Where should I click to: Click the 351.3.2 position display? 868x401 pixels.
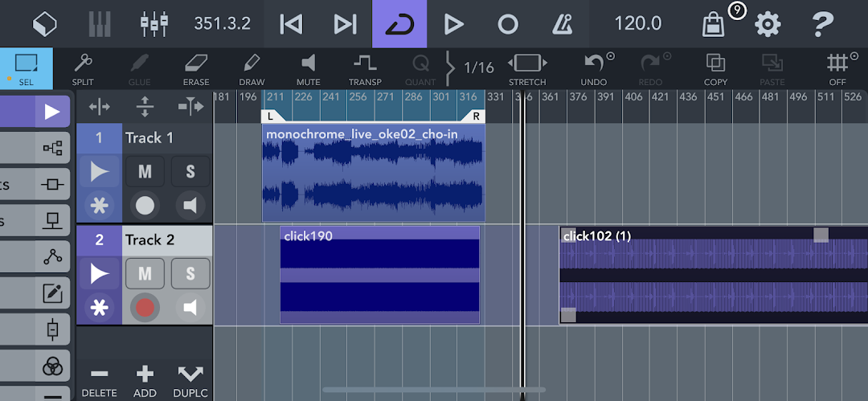[x=222, y=24]
